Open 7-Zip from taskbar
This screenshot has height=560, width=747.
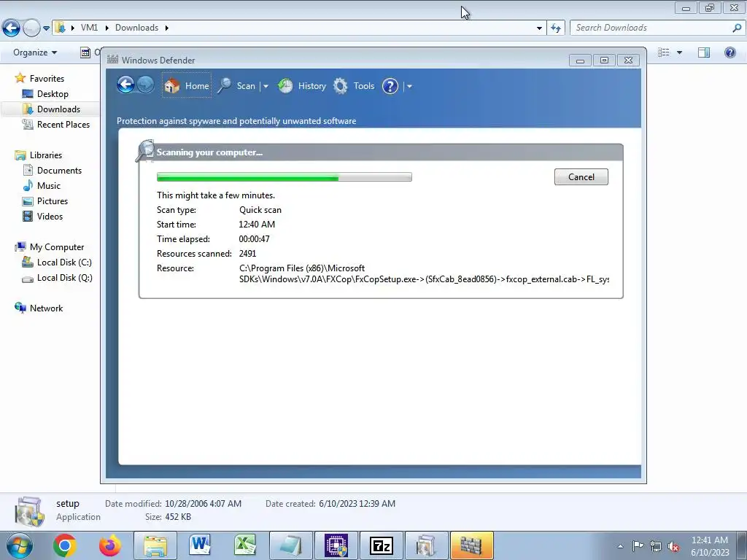click(381, 545)
